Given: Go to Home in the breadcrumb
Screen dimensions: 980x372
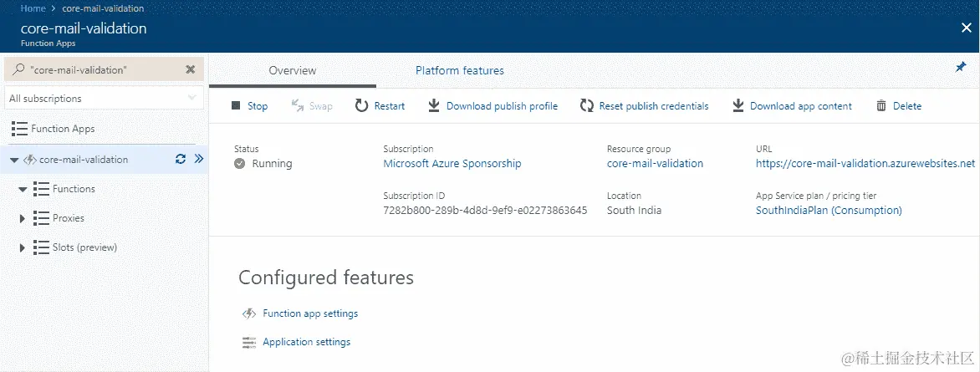Looking at the screenshot, I should (33, 8).
